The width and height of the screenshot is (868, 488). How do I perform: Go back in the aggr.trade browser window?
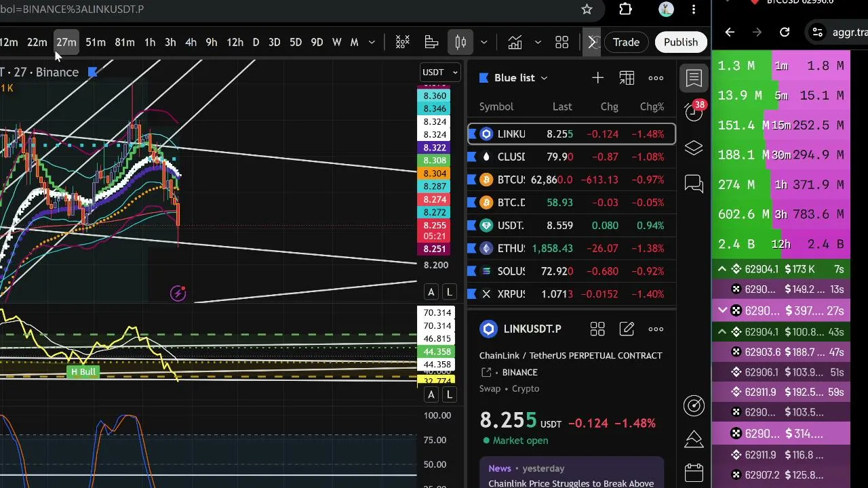tap(730, 32)
